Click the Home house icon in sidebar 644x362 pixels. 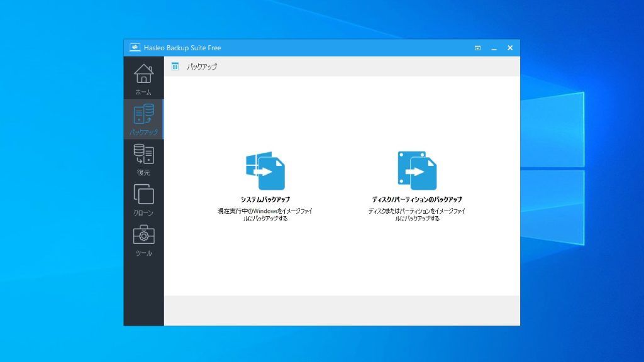click(x=143, y=74)
